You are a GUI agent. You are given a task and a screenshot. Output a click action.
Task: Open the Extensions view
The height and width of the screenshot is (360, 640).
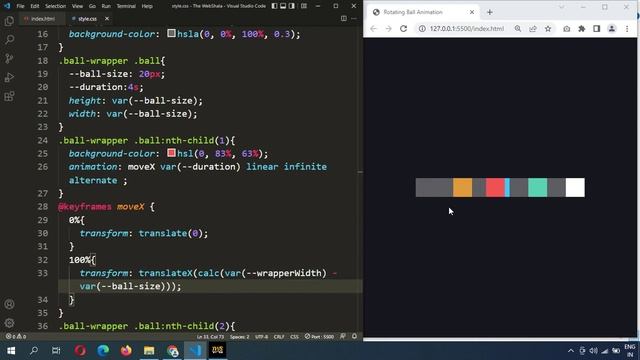pyautogui.click(x=9, y=96)
